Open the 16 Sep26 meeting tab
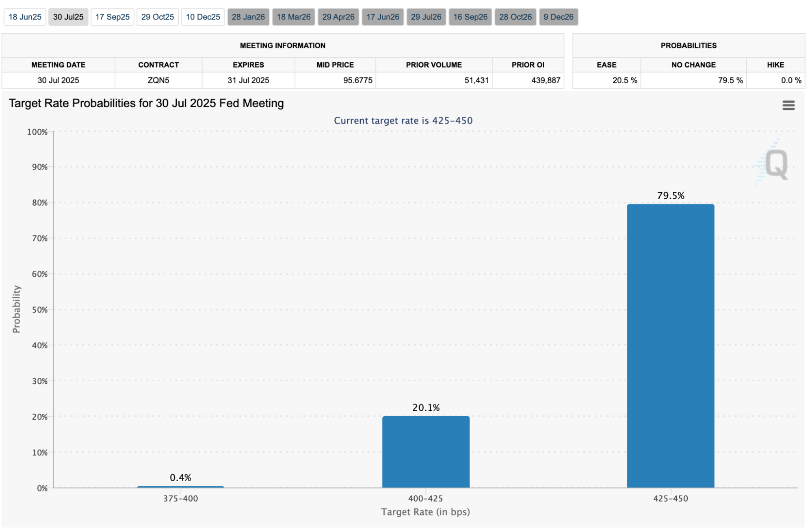The image size is (812, 528). point(470,17)
